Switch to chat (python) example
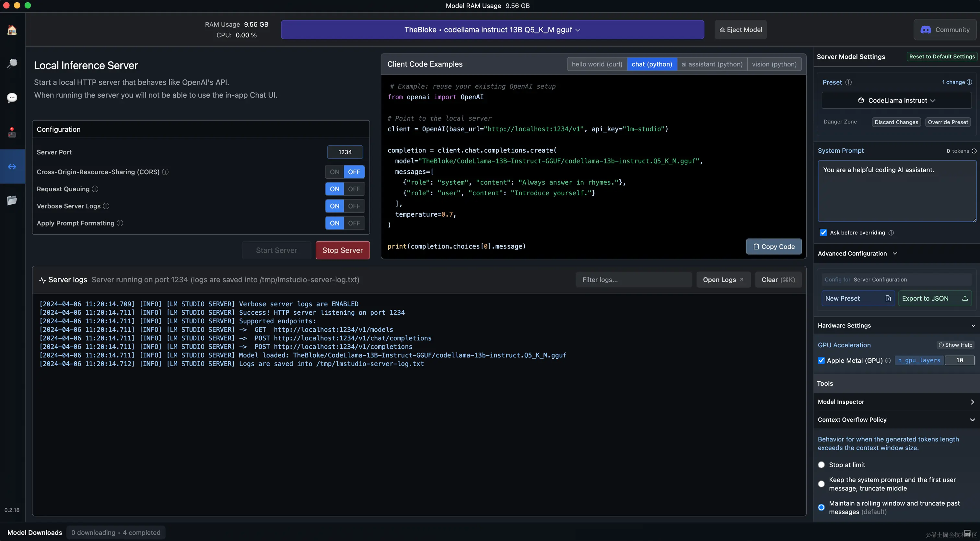 pyautogui.click(x=652, y=64)
